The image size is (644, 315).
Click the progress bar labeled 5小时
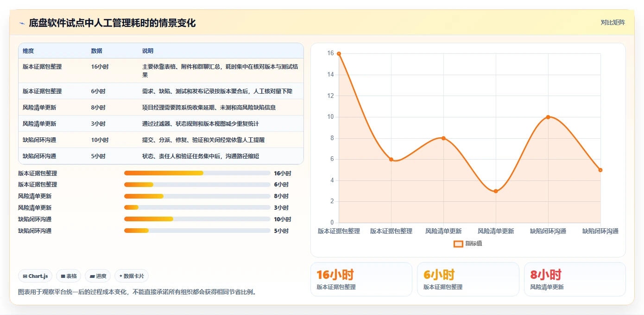(x=197, y=231)
